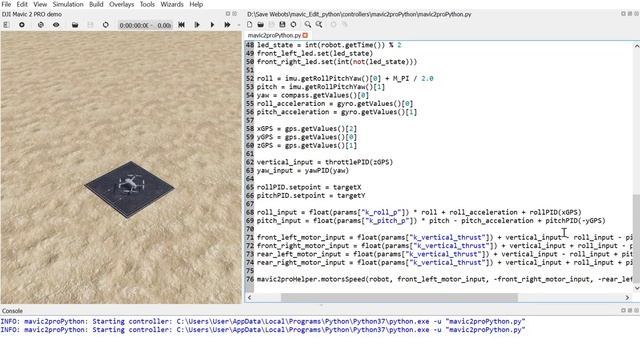640x360 pixels.
Task: Create a new text file in editor
Action: pyautogui.click(x=249, y=24)
